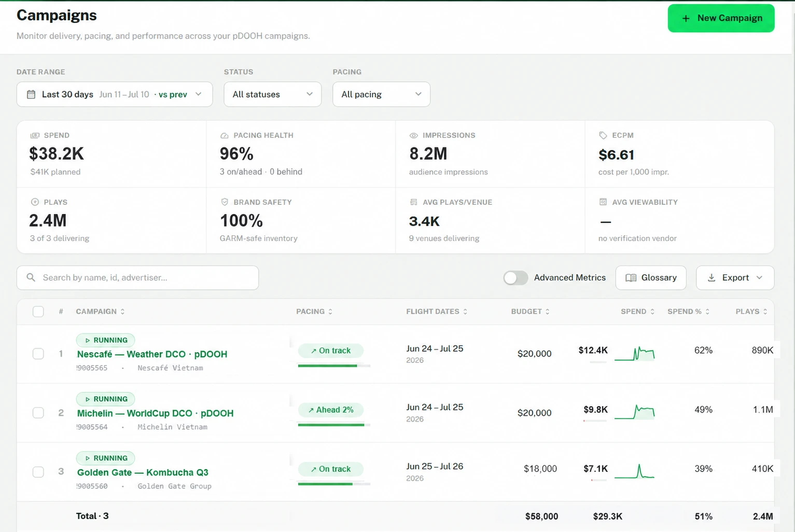Image resolution: width=795 pixels, height=532 pixels.
Task: Click Golden Gate pacing progress bar
Action: pos(334,484)
